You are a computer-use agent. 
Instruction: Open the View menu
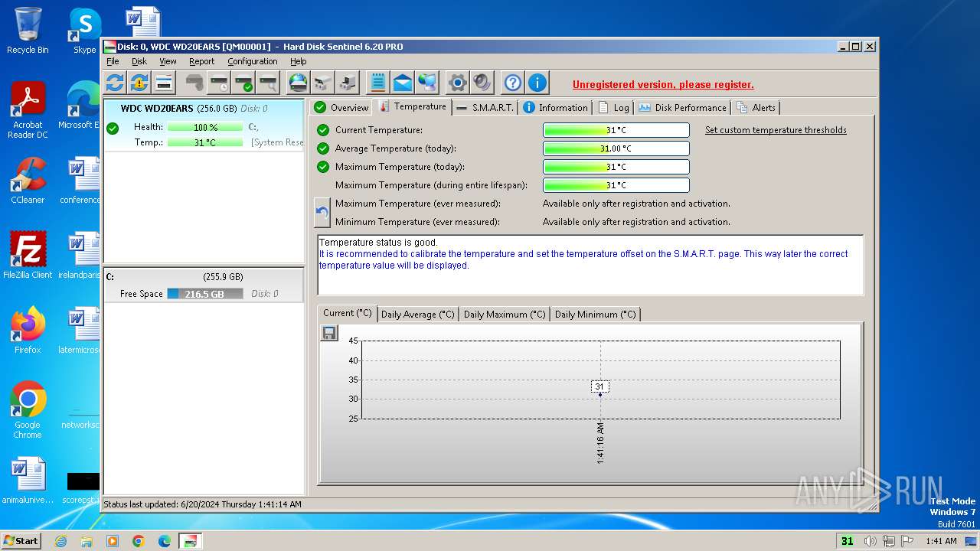(x=168, y=61)
